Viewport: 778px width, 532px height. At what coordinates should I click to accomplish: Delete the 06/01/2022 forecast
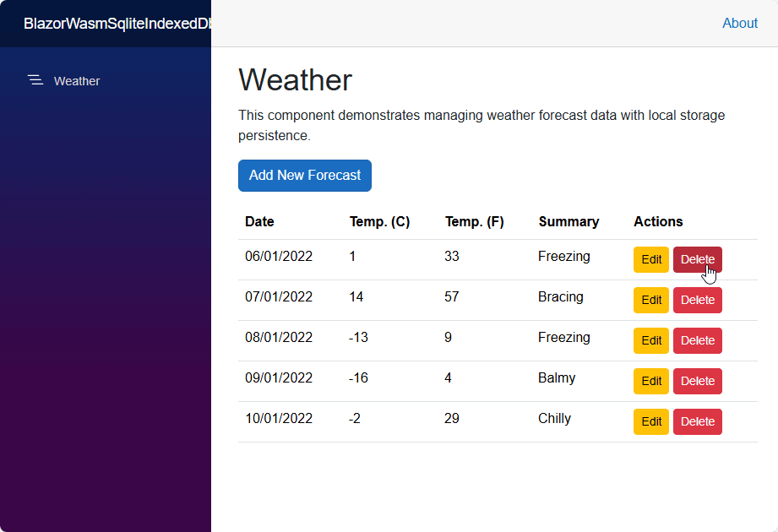pos(697,260)
